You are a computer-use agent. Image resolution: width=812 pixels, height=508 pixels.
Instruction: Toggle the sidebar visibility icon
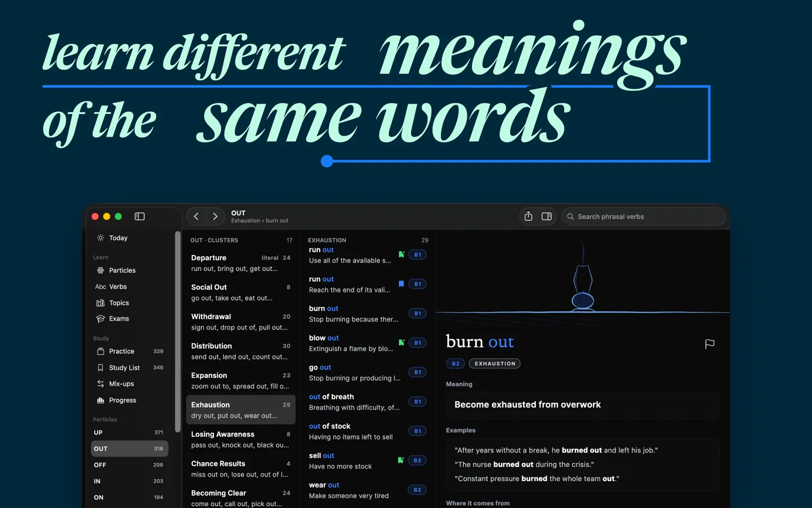point(140,216)
